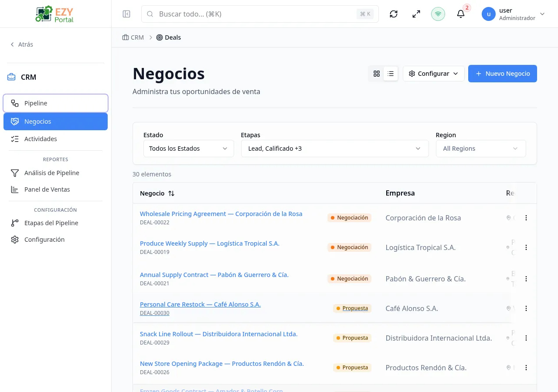Click the gear icon in Configurar button
The height and width of the screenshot is (392, 558).
pos(412,74)
